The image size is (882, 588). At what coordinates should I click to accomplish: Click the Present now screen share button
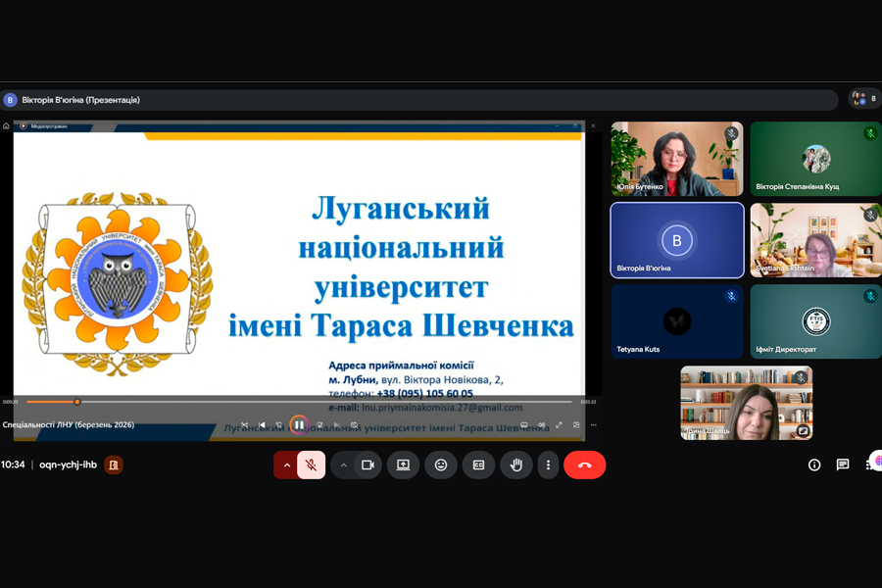tap(404, 465)
